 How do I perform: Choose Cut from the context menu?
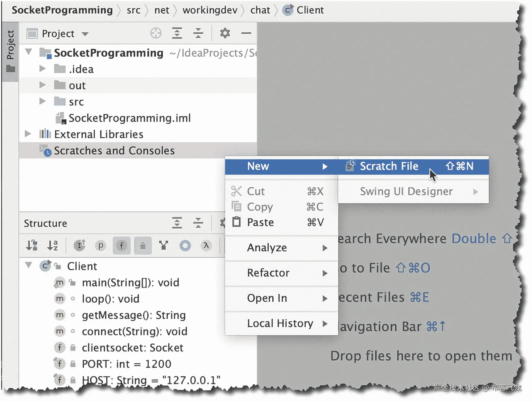[x=282, y=191]
